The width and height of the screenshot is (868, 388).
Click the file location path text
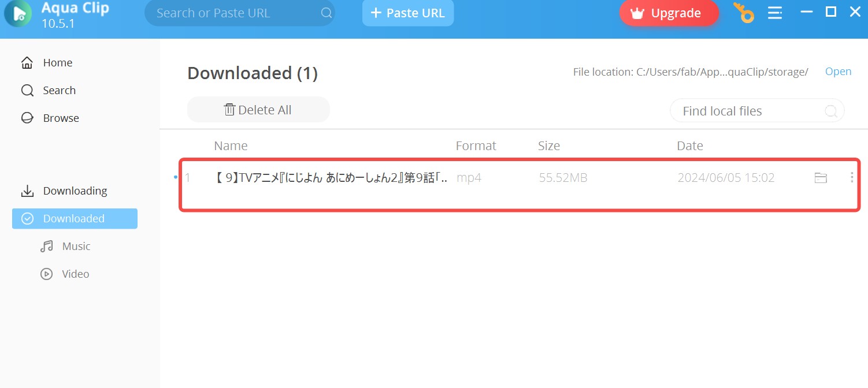click(x=691, y=72)
